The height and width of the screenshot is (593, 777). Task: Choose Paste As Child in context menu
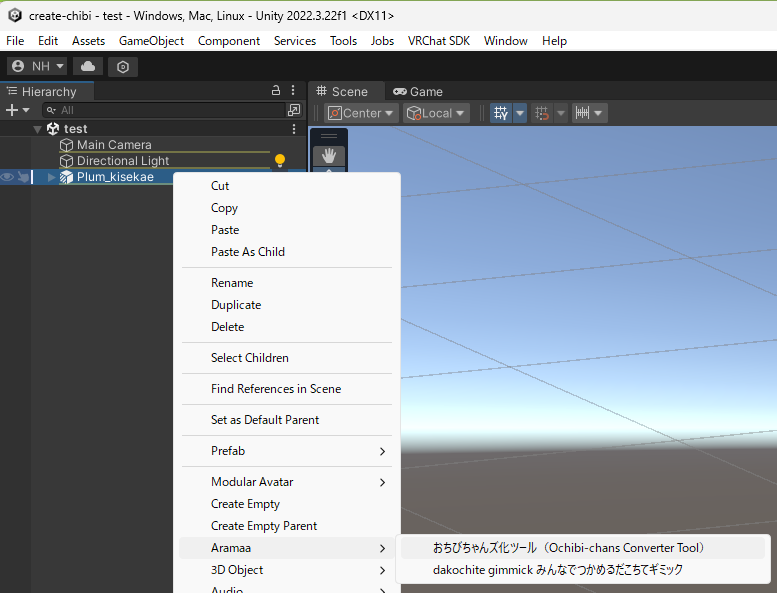287,252
